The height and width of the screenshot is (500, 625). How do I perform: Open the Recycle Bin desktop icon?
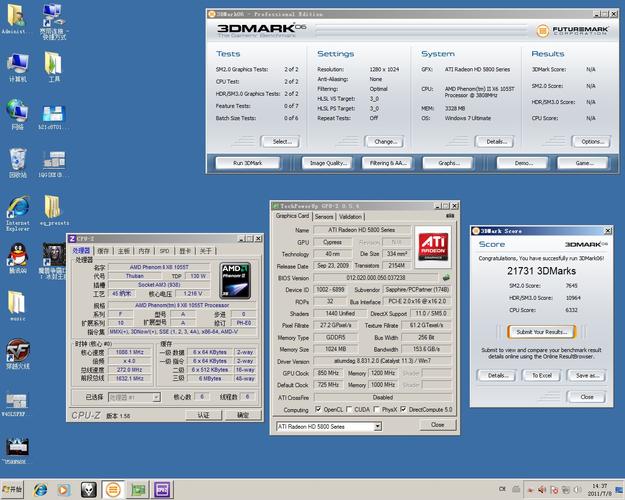(x=18, y=160)
